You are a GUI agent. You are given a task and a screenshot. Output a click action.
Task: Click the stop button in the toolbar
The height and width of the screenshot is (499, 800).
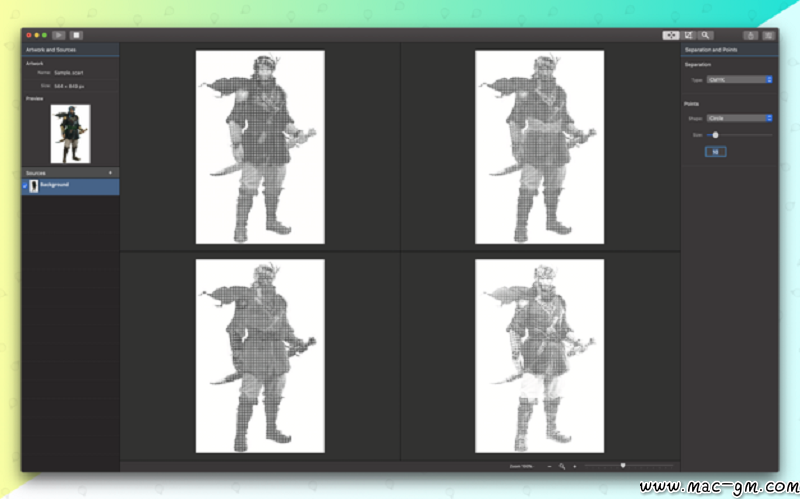(77, 35)
